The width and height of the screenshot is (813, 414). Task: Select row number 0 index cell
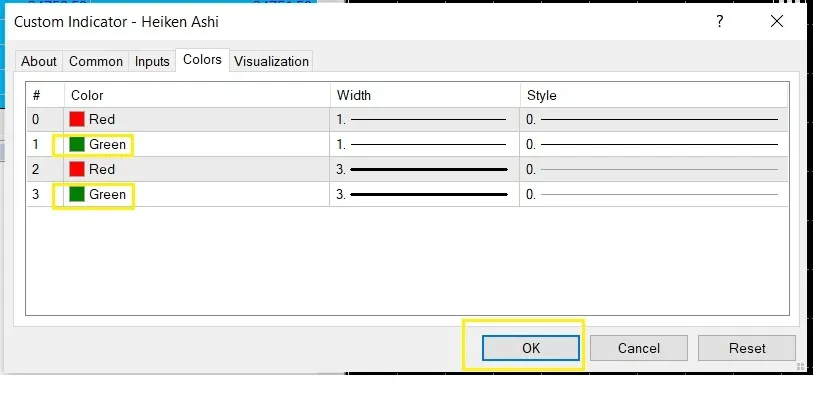(x=46, y=119)
